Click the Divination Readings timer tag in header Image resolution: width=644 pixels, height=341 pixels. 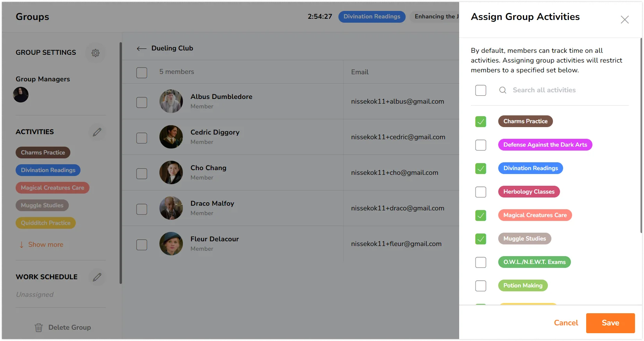(372, 16)
